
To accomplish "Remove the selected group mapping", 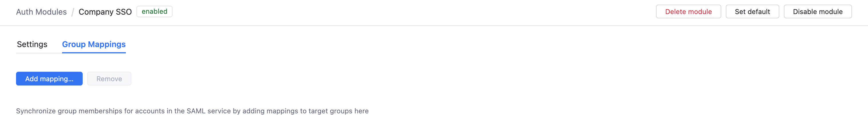I will pos(109,79).
